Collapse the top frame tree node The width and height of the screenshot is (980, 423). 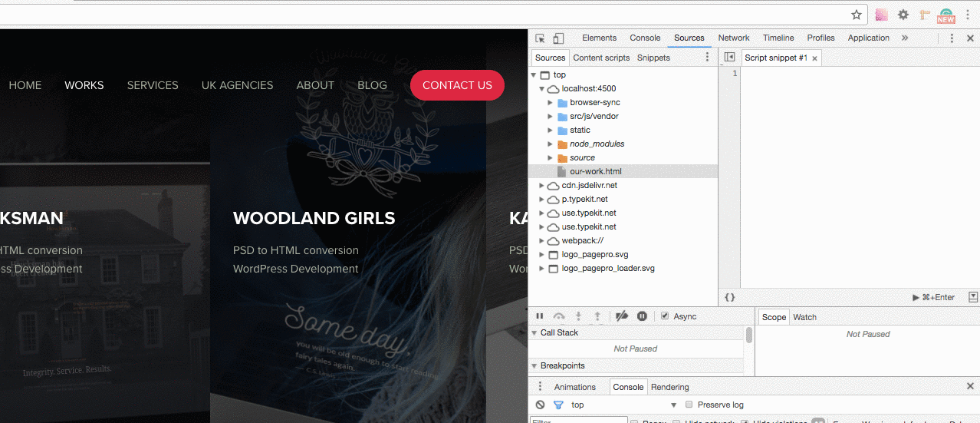(x=534, y=75)
